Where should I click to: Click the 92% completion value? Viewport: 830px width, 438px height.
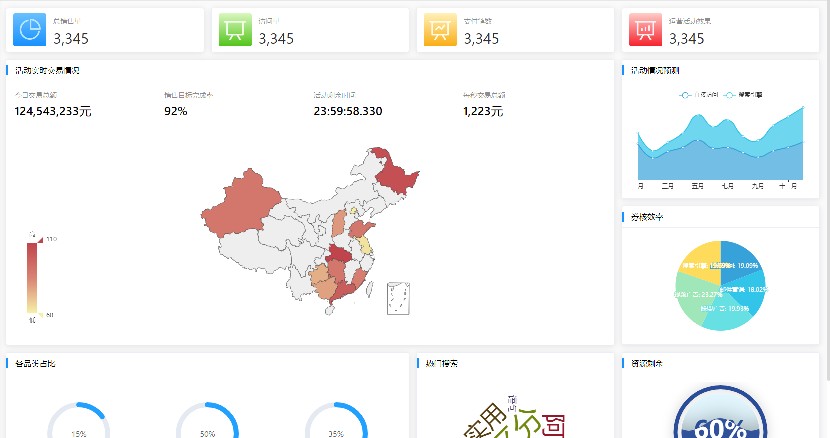(x=176, y=111)
